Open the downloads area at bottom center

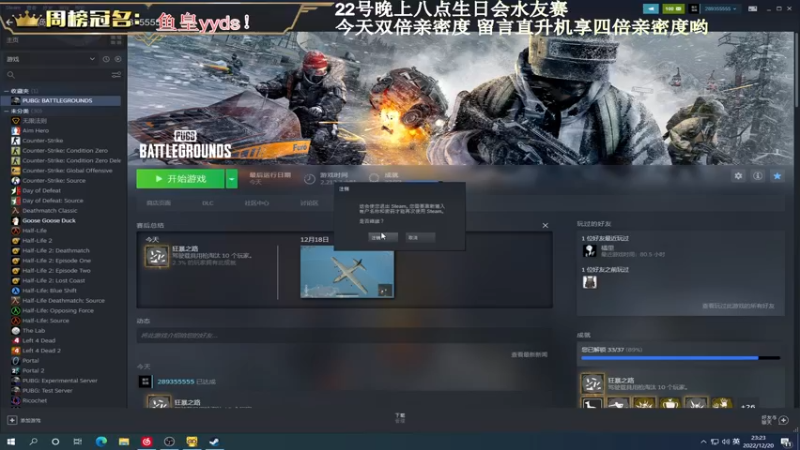400,418
